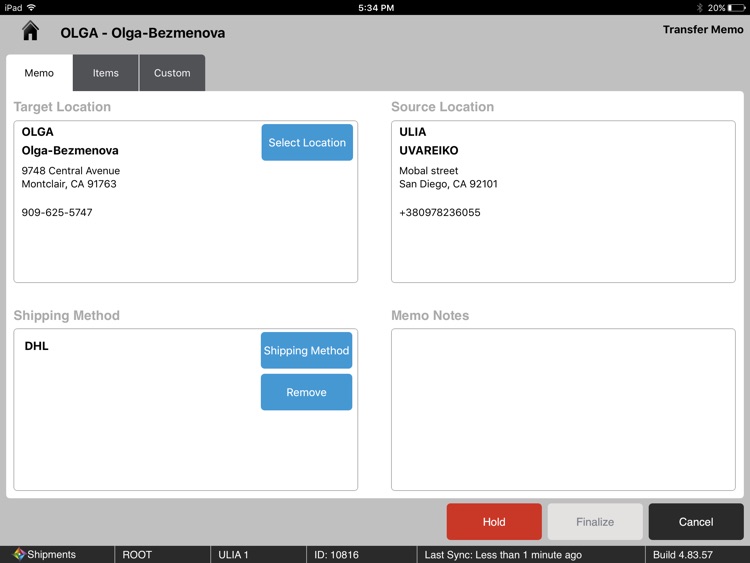This screenshot has width=750, height=563.
Task: Focus the Memo Notes text area
Action: [563, 409]
